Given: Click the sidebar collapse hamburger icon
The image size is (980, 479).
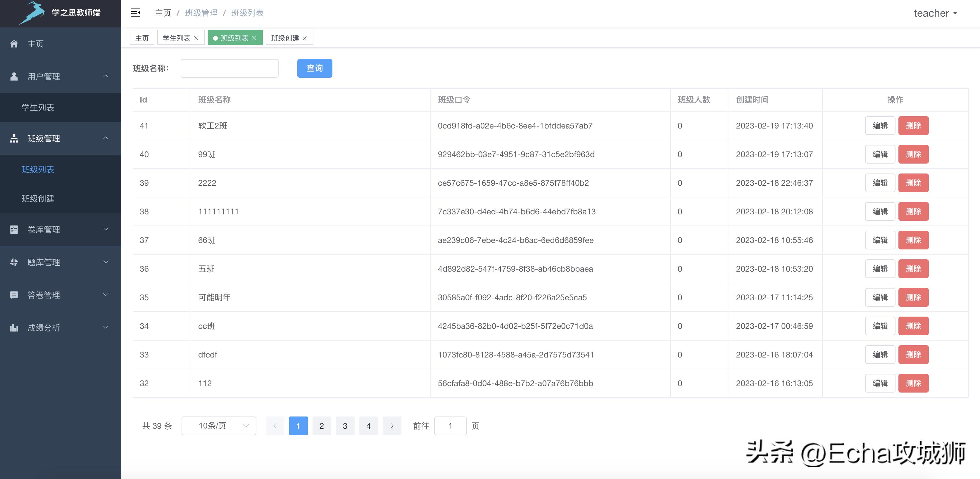Looking at the screenshot, I should [x=136, y=13].
